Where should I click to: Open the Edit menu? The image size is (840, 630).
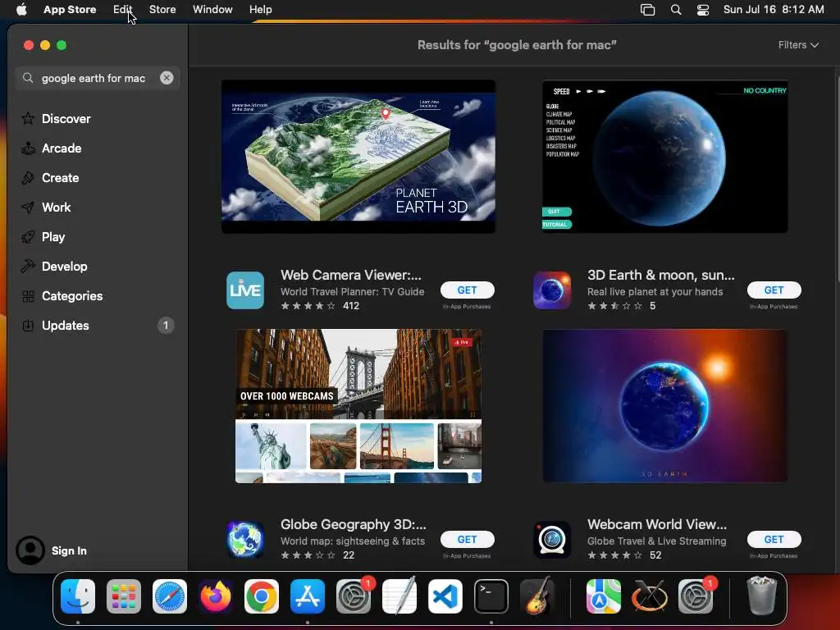coord(123,10)
